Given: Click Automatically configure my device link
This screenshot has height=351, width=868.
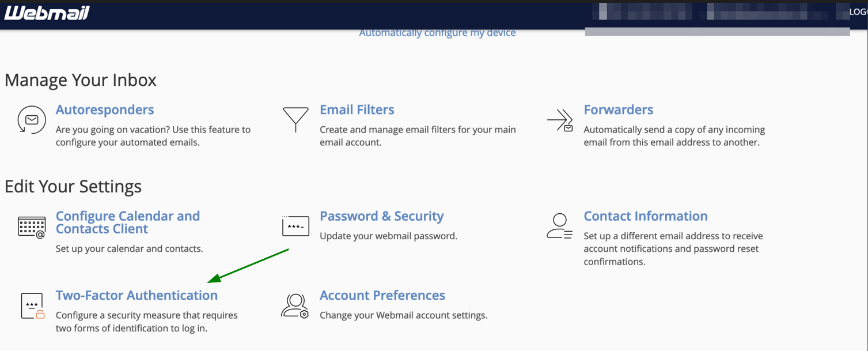Looking at the screenshot, I should click(437, 33).
